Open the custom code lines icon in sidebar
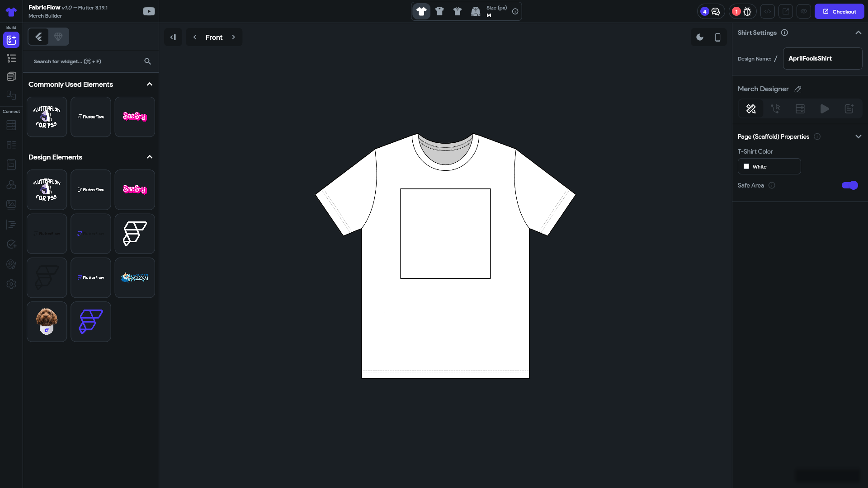 (11, 225)
